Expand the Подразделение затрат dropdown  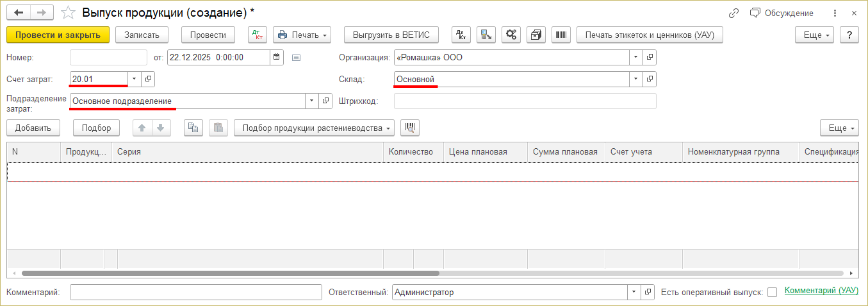point(312,101)
